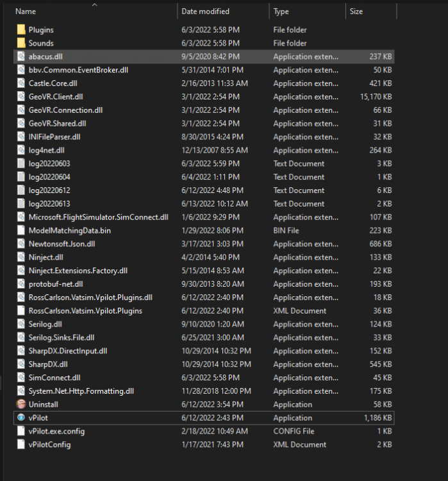Click the 12/13/2007 8:55 AM date cell
Viewport: 448px width, 481px height.
click(215, 150)
